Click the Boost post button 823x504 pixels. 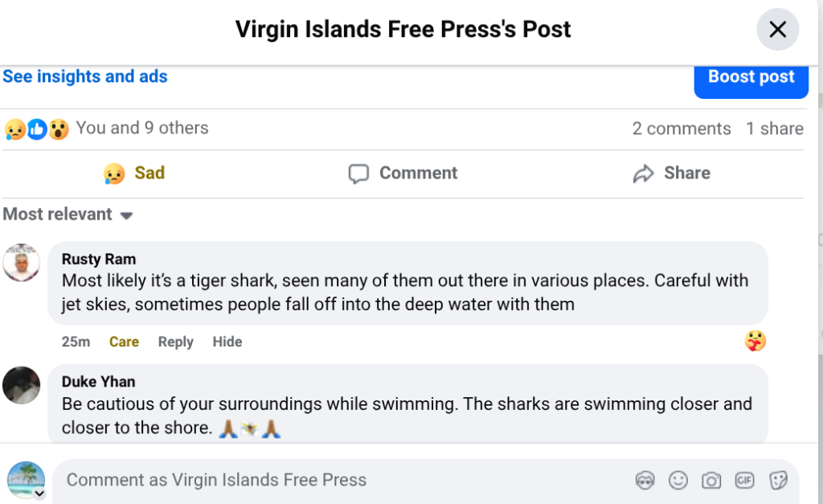751,77
